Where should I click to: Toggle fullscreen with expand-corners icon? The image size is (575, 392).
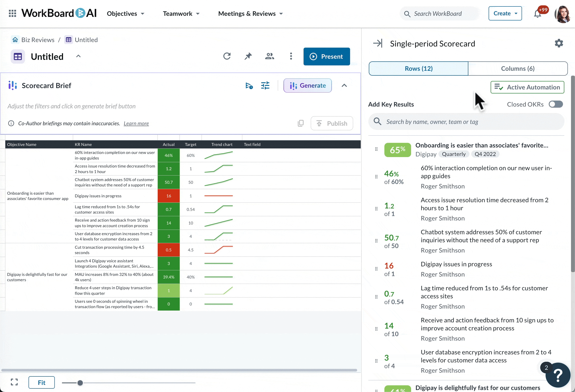coord(14,382)
